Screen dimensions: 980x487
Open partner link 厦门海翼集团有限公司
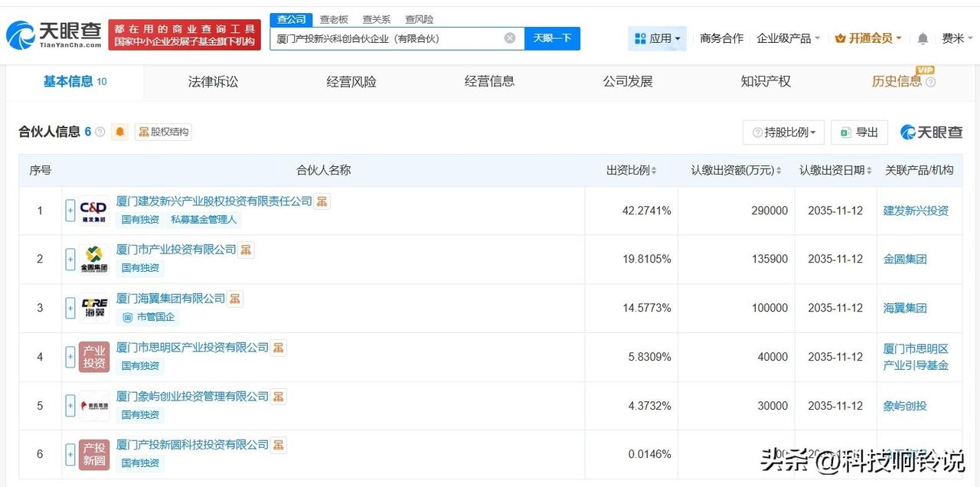coord(171,299)
